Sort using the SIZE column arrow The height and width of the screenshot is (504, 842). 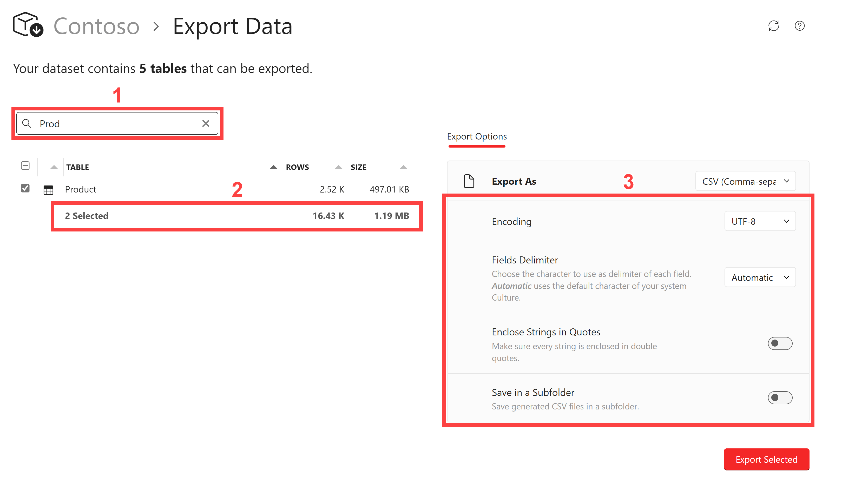point(403,167)
